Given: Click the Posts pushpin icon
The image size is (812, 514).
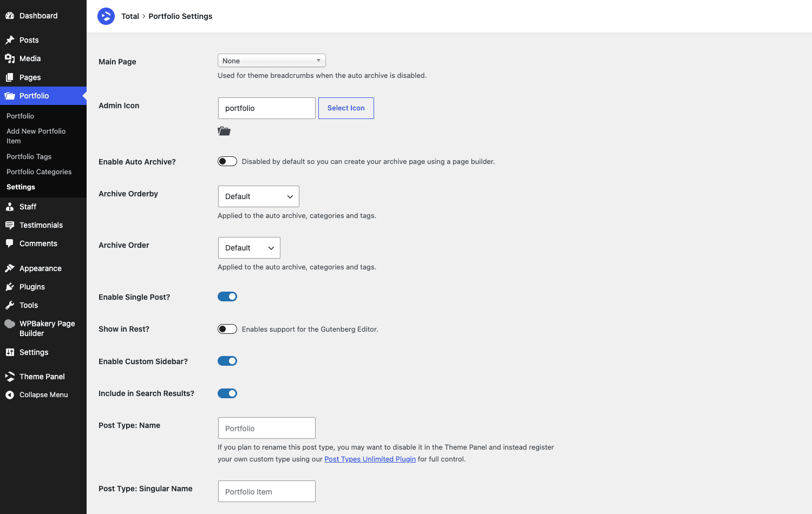Looking at the screenshot, I should point(10,40).
